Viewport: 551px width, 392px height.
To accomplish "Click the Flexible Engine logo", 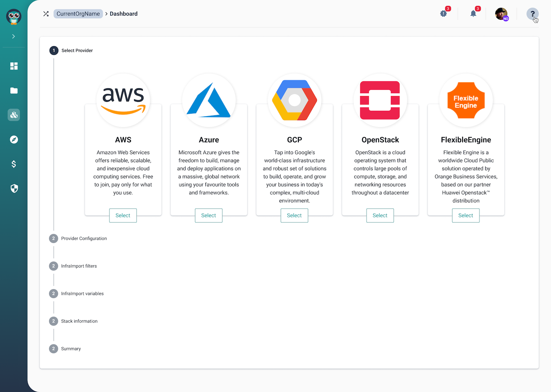I will point(466,100).
